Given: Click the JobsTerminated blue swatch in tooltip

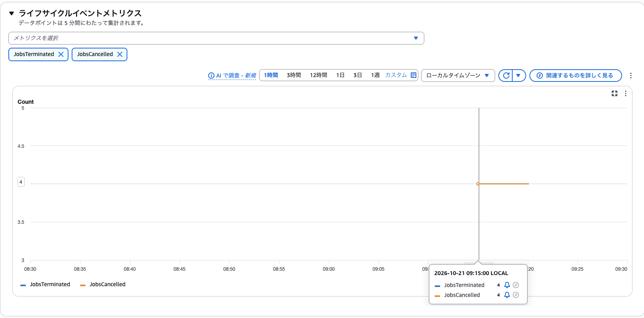Looking at the screenshot, I should click(x=437, y=286).
